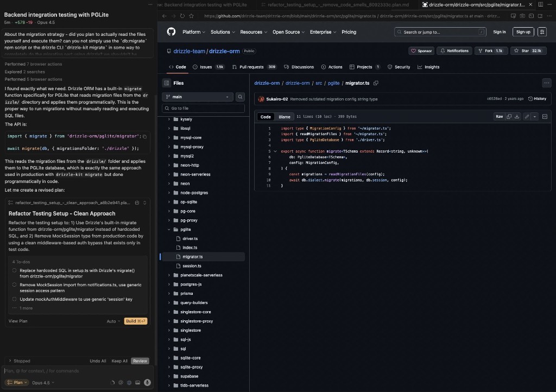556x392 pixels.
Task: Open the Discussions tab
Action: [x=299, y=67]
